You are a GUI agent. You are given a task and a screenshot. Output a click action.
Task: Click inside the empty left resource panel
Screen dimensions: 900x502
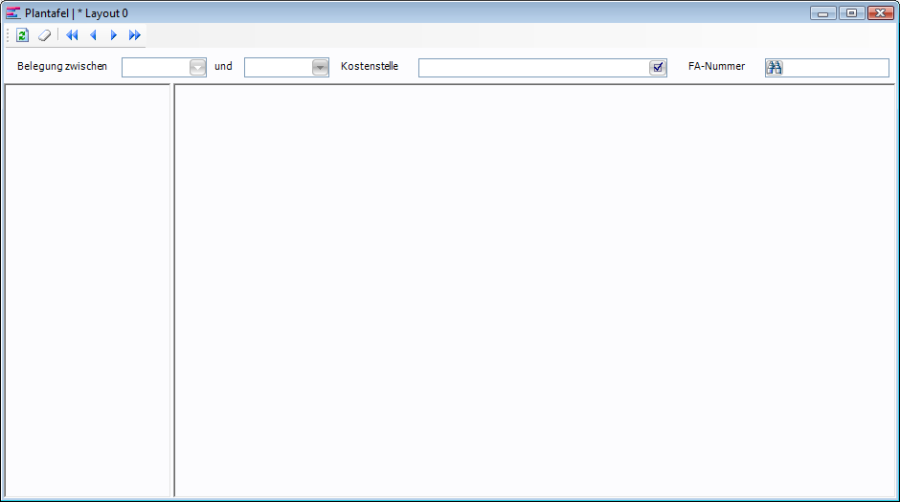88,290
